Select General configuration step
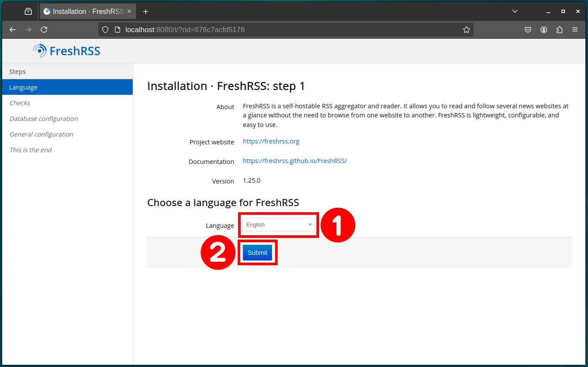588x367 pixels. (x=67, y=134)
